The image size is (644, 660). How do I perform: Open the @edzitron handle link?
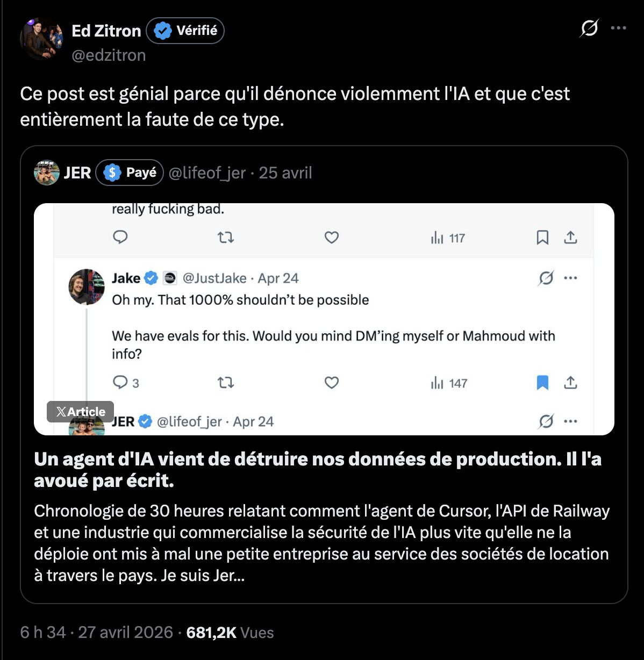(109, 55)
